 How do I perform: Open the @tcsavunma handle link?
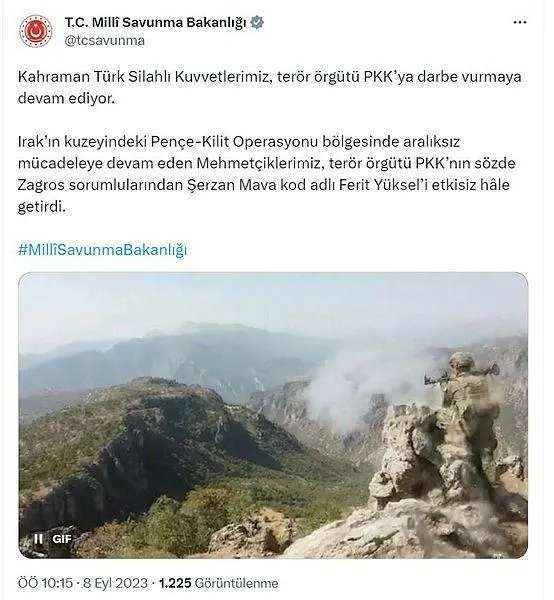coord(104,41)
